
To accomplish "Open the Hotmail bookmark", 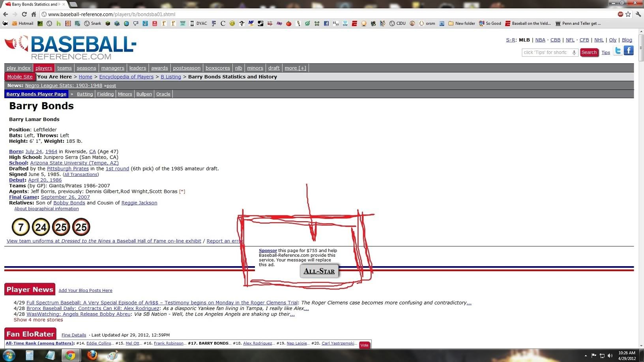I will point(23,24).
